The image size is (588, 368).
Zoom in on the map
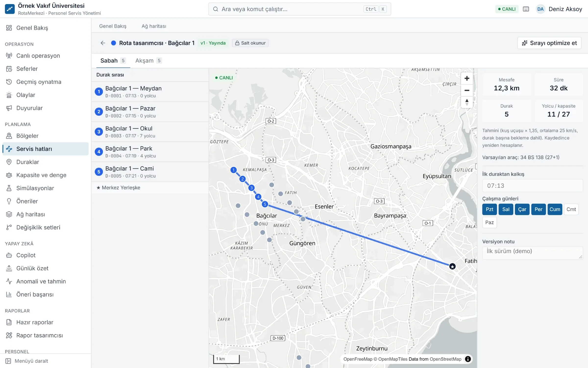click(467, 79)
